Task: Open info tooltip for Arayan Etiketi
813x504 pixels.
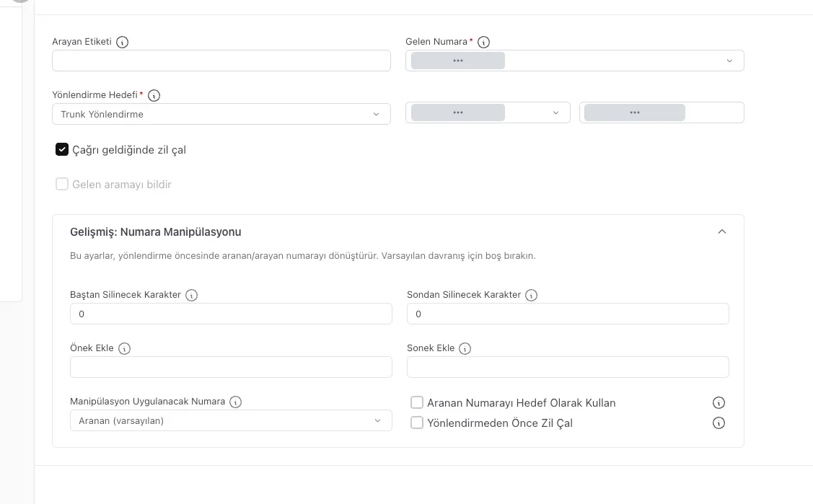Action: click(122, 42)
